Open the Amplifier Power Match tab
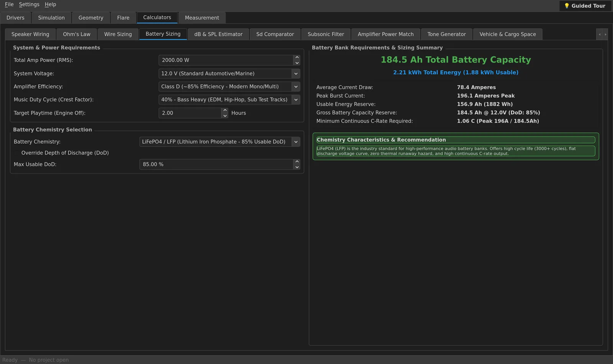 (386, 34)
